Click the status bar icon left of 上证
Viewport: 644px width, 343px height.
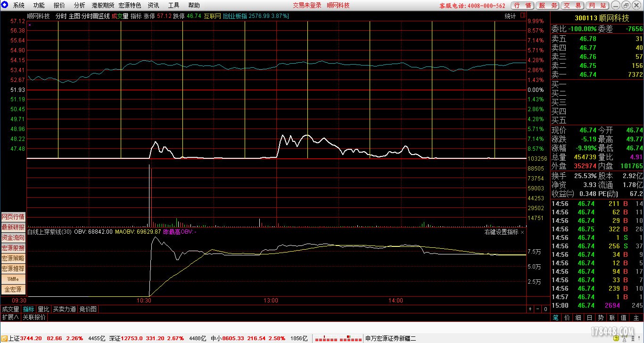[x=4, y=338]
